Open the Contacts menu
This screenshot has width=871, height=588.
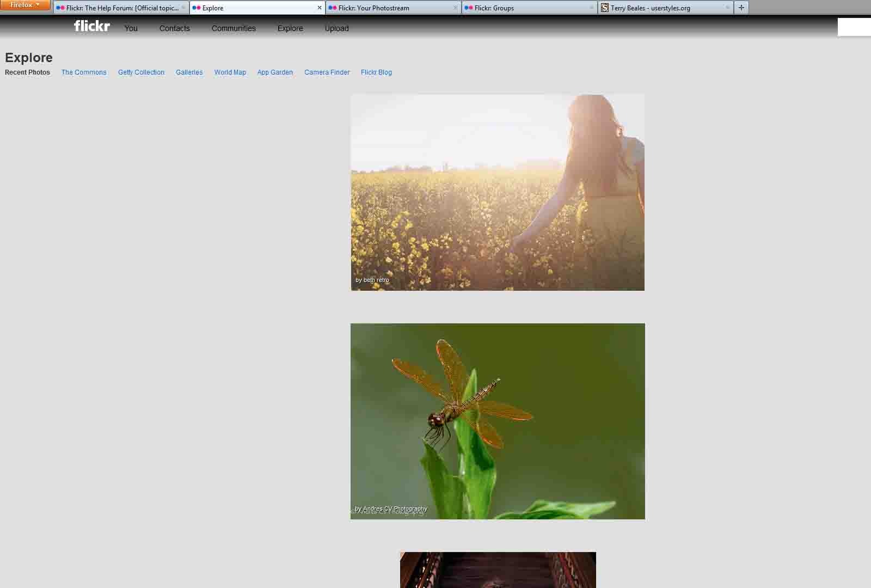tap(174, 28)
